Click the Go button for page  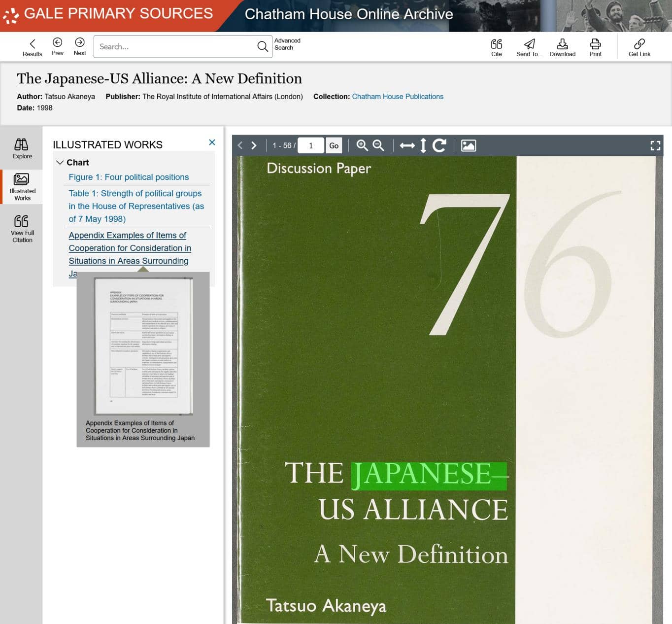tap(334, 145)
